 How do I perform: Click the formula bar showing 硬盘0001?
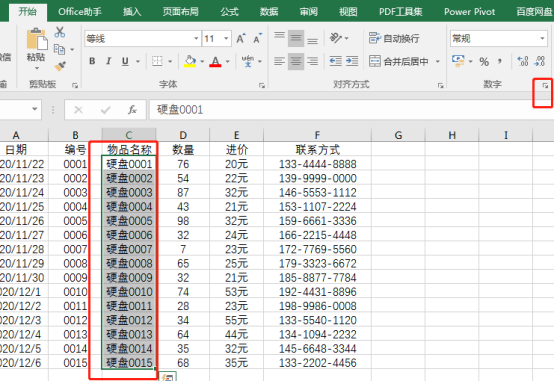click(x=352, y=110)
